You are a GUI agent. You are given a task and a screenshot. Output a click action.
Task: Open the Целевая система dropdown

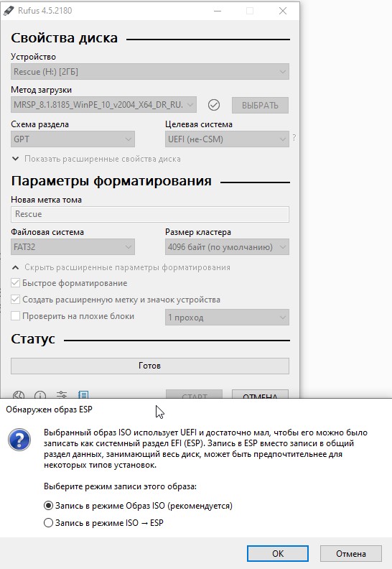tap(227, 139)
